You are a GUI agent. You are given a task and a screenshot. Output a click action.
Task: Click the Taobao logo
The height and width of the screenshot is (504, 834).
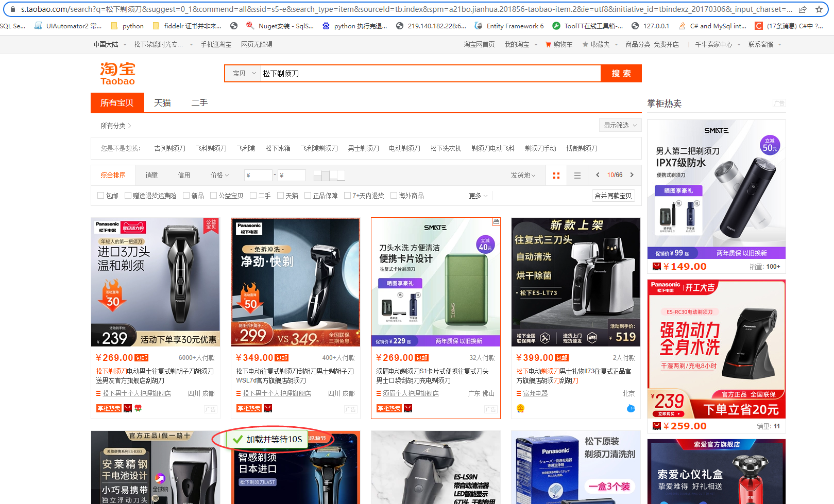pyautogui.click(x=117, y=74)
